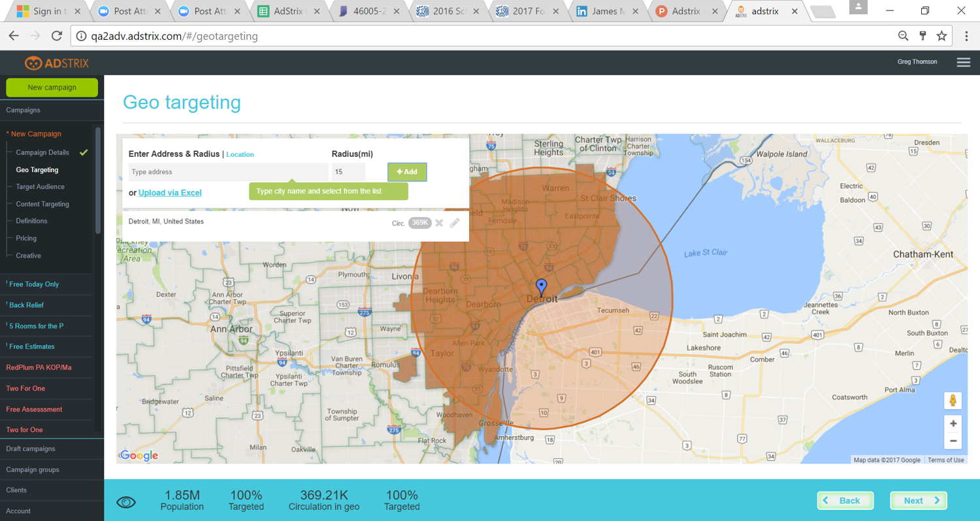The height and width of the screenshot is (521, 980).
Task: Click the Back button
Action: 845,501
